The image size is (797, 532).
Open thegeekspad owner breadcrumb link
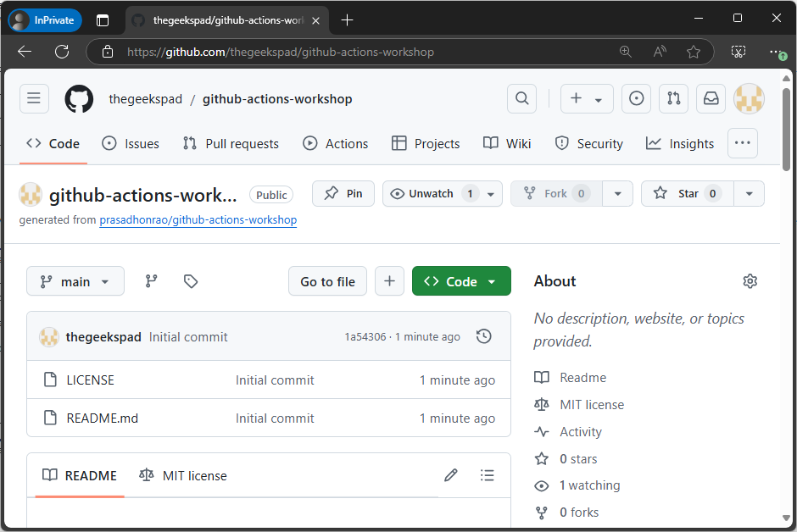145,99
